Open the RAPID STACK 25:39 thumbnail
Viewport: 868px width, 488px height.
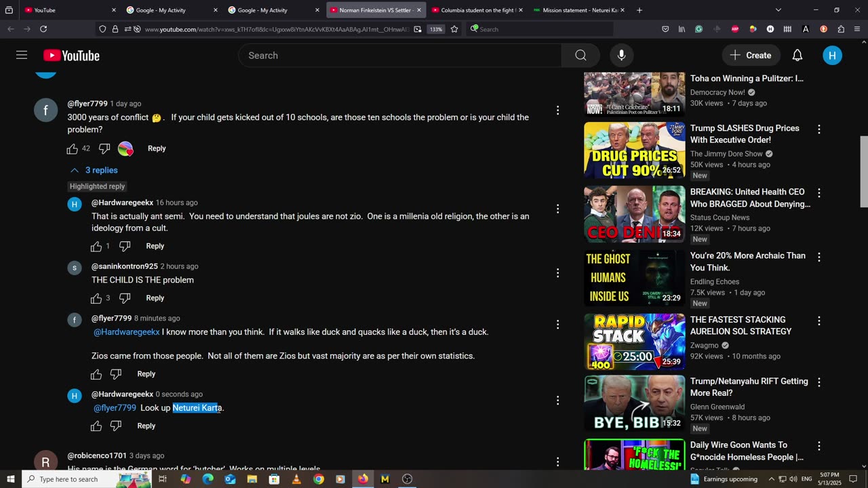[635, 342]
